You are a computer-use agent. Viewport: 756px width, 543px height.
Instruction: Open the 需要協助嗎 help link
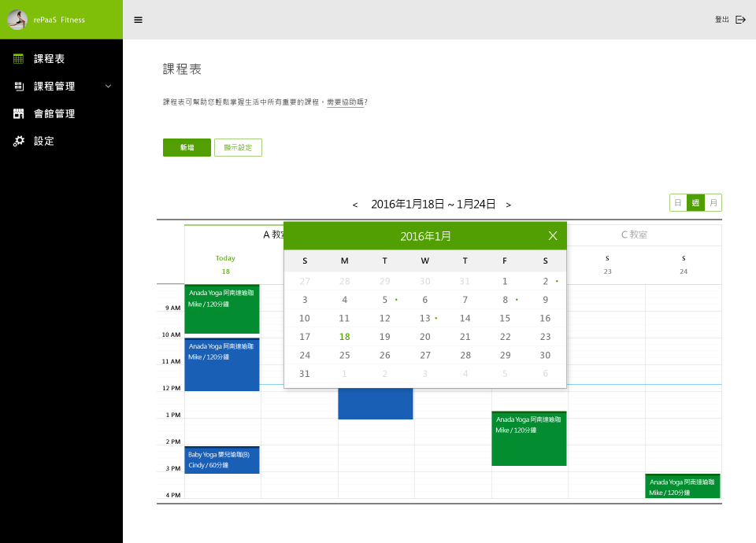345,102
